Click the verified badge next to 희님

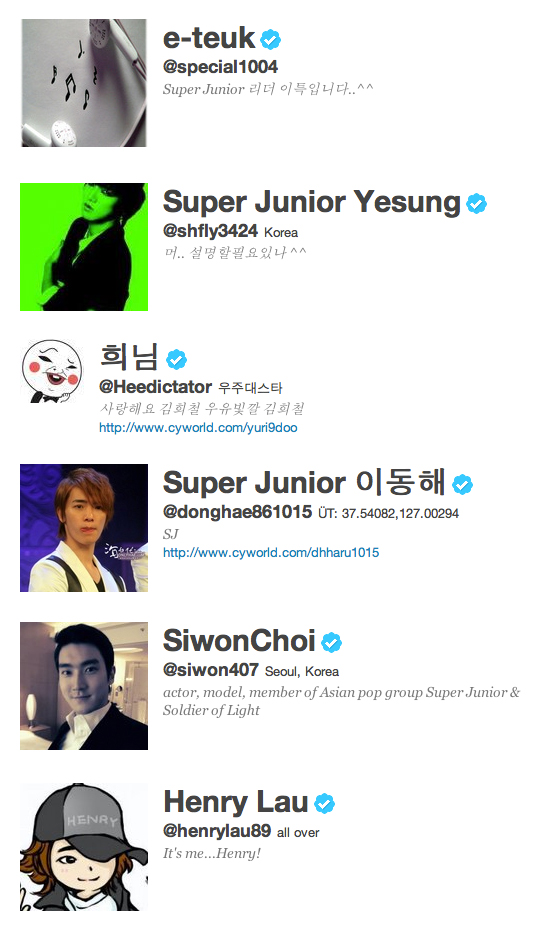point(176,359)
